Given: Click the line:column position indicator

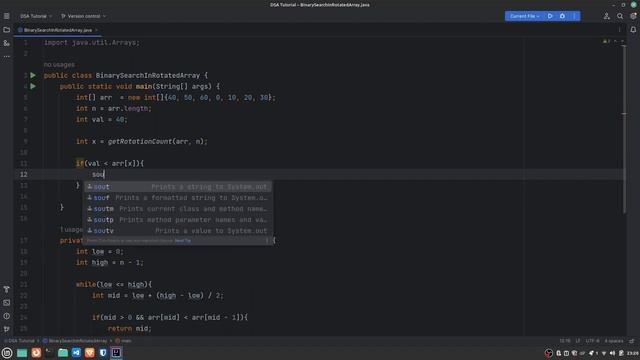Looking at the screenshot, I should tap(565, 340).
